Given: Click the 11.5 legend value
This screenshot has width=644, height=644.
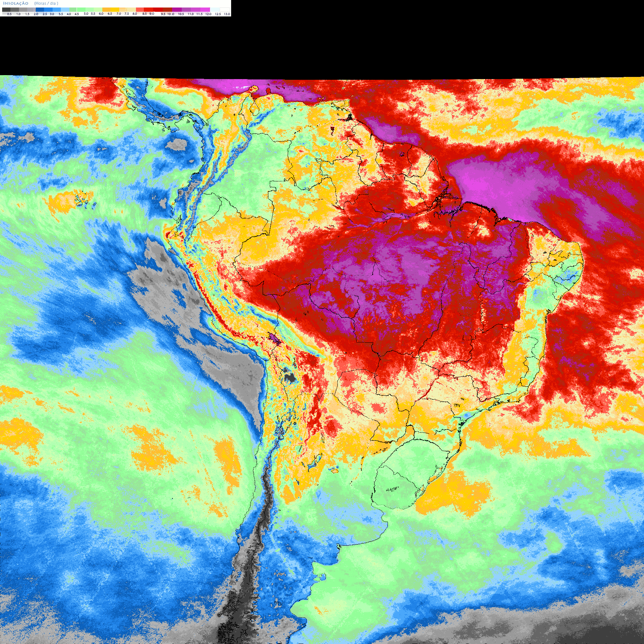Looking at the screenshot, I should [199, 14].
